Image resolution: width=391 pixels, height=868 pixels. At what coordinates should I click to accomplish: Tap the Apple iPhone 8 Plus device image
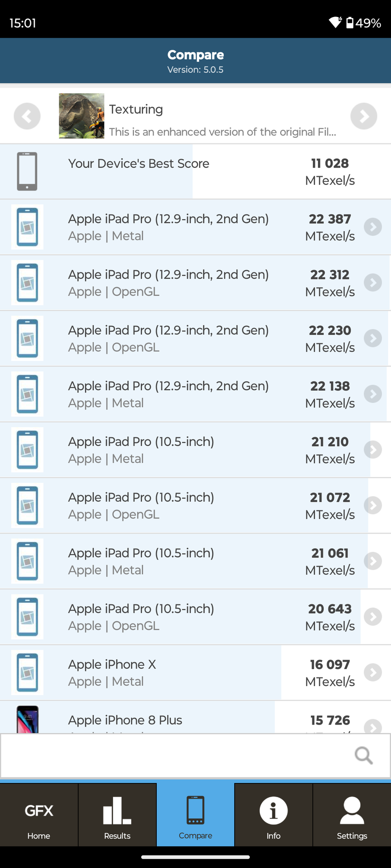click(27, 720)
